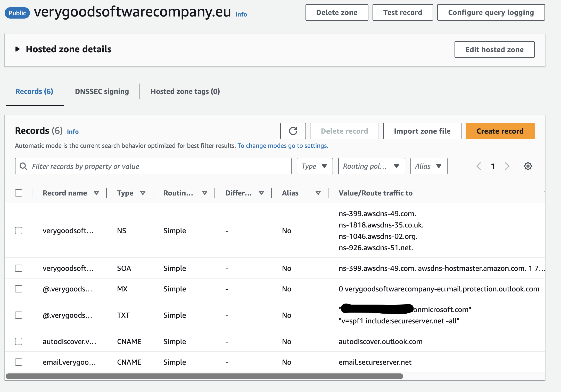Click ns-1818.awsdns-35.co.uk. name server value
Screen dimensions: 561x392
pos(381,225)
